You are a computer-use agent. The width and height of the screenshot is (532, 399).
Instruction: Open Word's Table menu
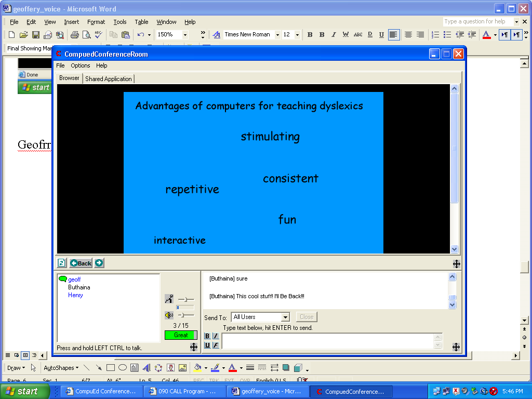[x=141, y=22]
